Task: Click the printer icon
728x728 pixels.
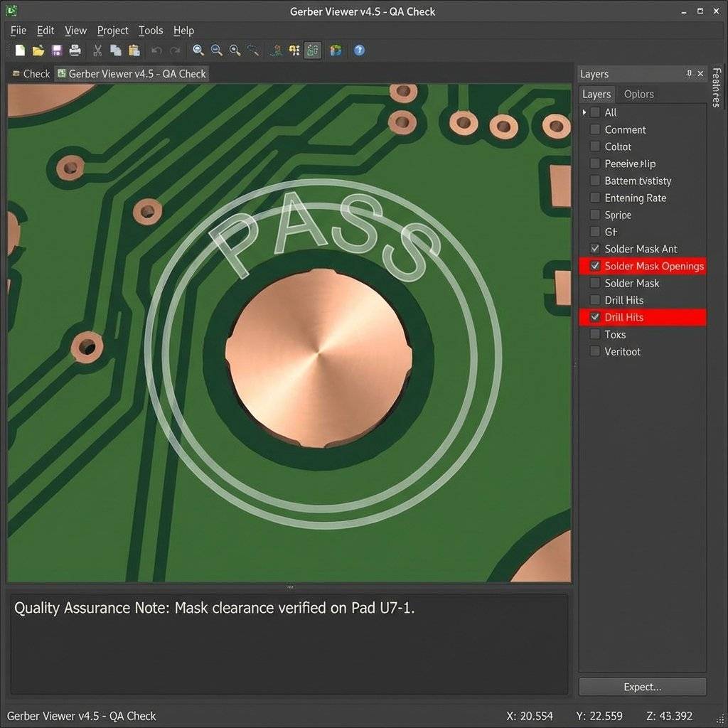Action: [x=75, y=50]
